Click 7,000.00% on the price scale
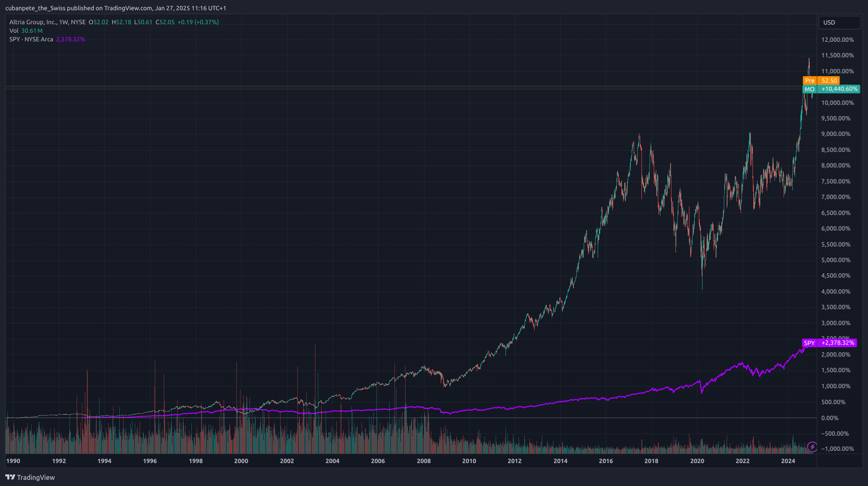868x486 pixels. pyautogui.click(x=836, y=197)
